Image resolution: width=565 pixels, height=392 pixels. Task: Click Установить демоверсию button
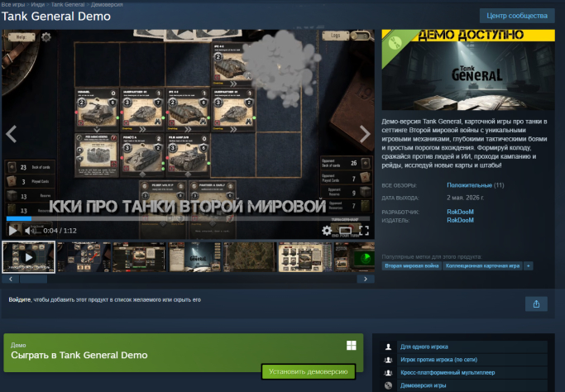(x=309, y=371)
